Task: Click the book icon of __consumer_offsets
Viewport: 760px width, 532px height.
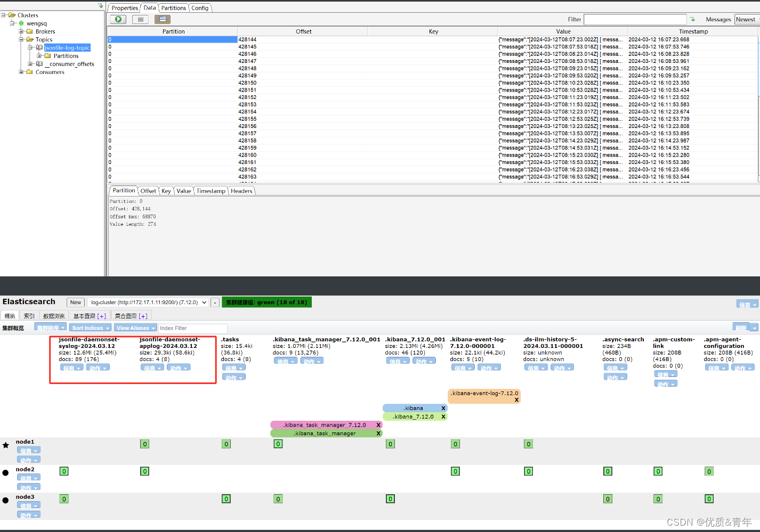Action: pyautogui.click(x=39, y=64)
